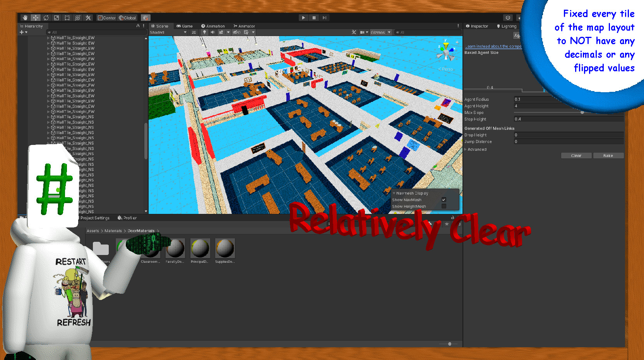Image resolution: width=644 pixels, height=360 pixels.
Task: Open the Shaded draw mode dropdown
Action: point(168,32)
